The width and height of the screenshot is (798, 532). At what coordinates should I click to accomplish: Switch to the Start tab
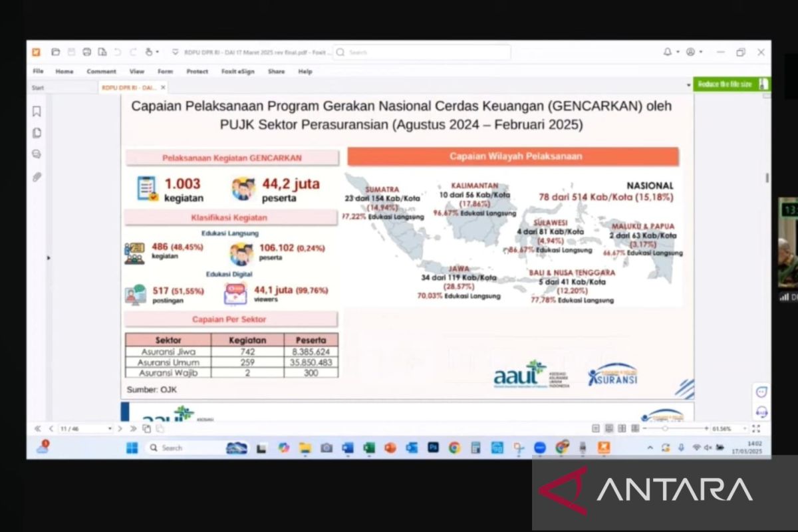(x=38, y=87)
